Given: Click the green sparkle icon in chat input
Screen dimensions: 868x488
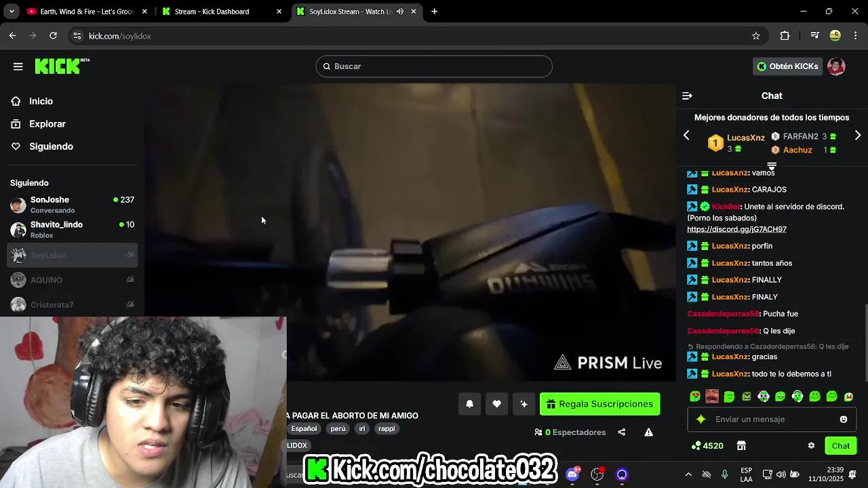Looking at the screenshot, I should click(x=701, y=420).
